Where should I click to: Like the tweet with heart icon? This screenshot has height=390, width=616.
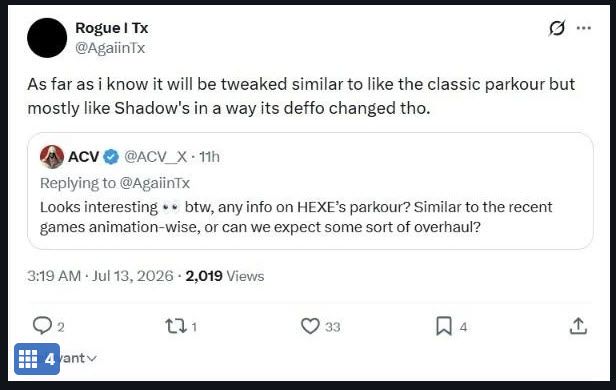(x=310, y=326)
